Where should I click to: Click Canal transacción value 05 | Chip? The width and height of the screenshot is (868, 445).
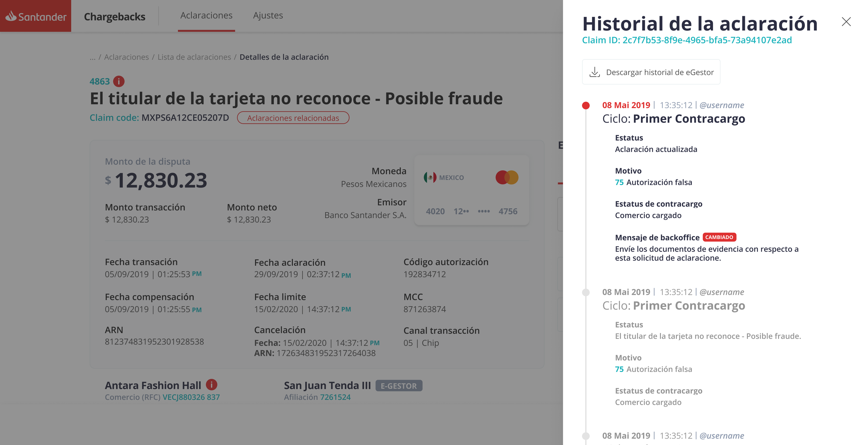coord(421,343)
